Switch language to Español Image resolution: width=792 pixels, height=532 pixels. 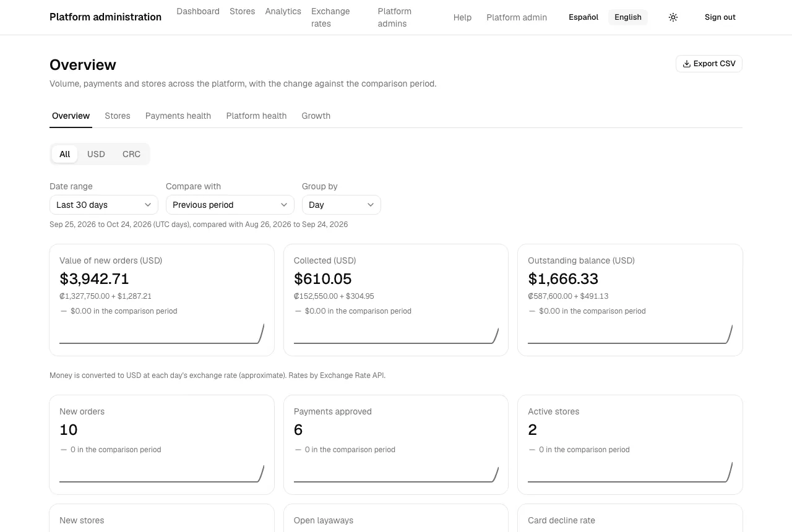[583, 17]
